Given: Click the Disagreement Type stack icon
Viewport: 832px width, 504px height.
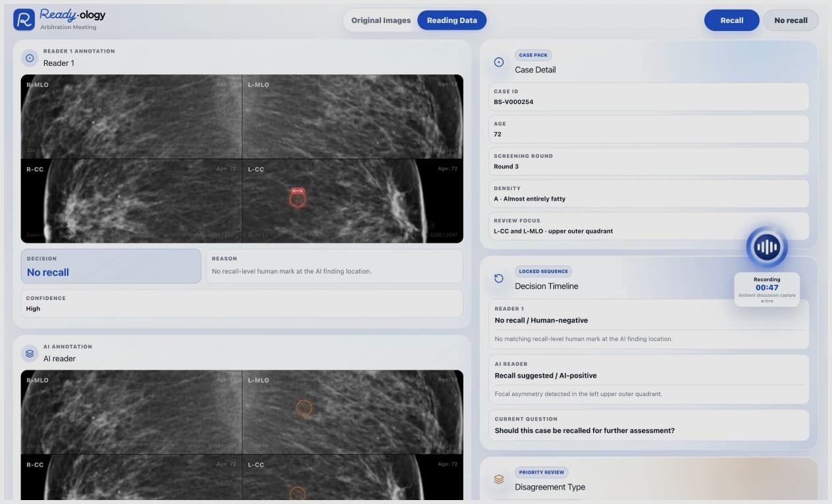Looking at the screenshot, I should [499, 480].
